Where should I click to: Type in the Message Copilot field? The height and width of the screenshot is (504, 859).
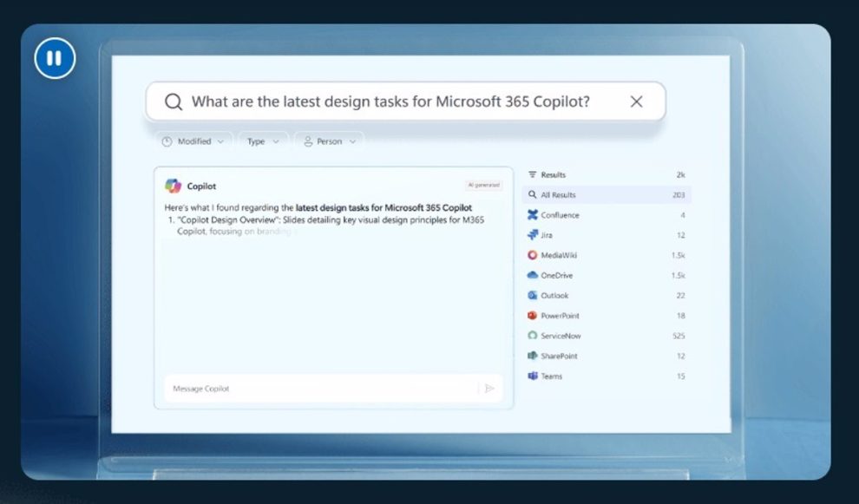(317, 389)
